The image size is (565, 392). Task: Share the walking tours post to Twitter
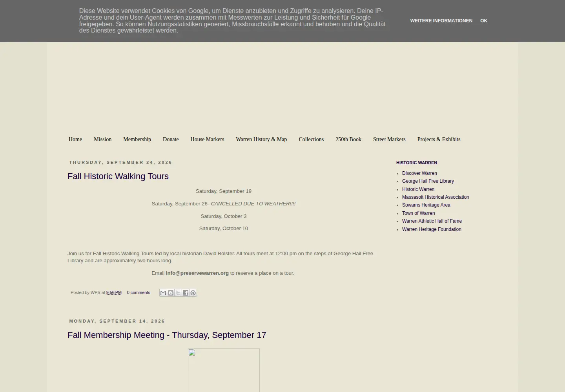(x=178, y=293)
